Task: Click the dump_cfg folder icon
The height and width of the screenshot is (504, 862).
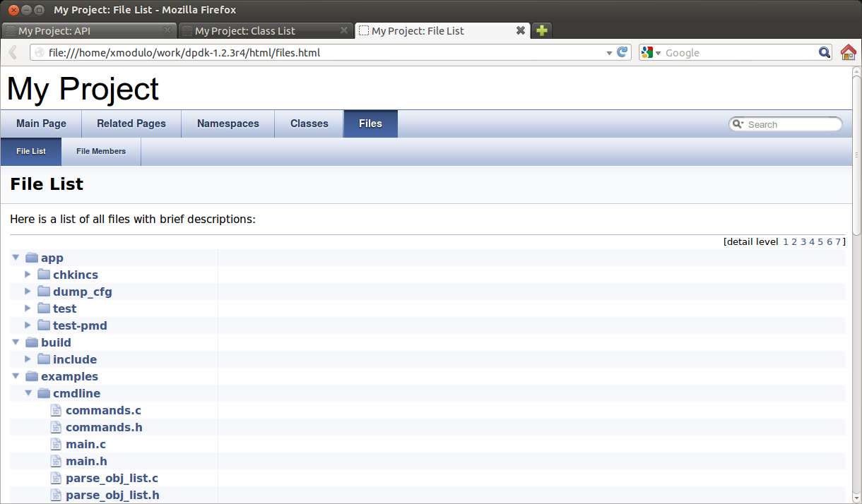Action: (x=44, y=292)
